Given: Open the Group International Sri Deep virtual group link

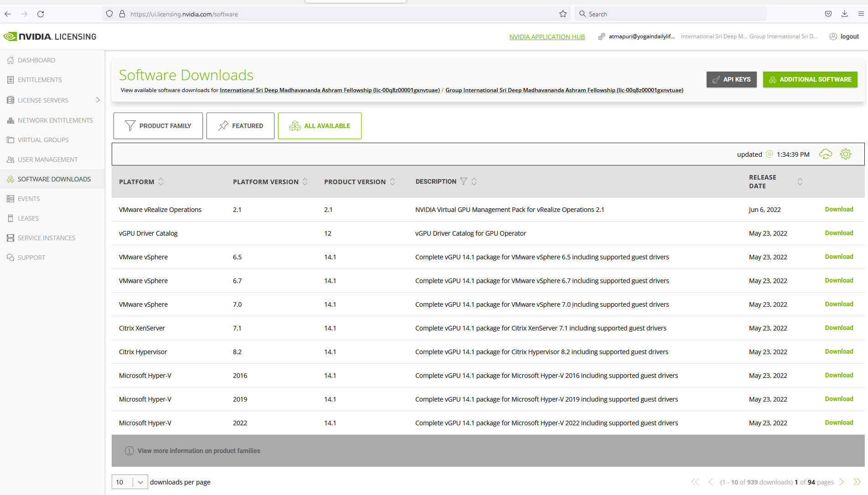Looking at the screenshot, I should click(564, 90).
